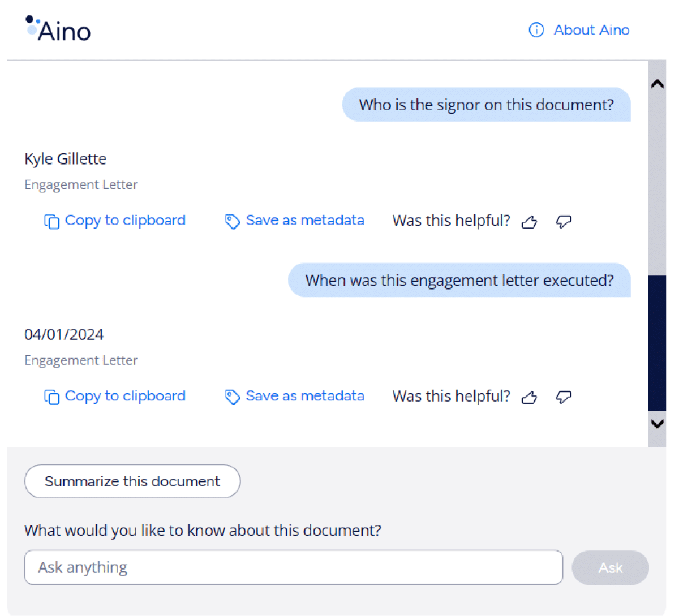Open the About Aino link
The width and height of the screenshot is (679, 616).
579,30
